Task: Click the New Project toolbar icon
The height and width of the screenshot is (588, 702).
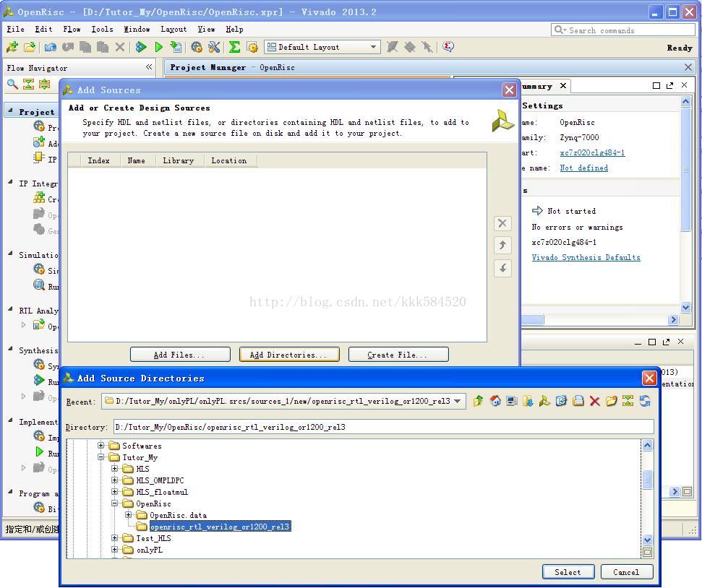Action: (x=12, y=47)
